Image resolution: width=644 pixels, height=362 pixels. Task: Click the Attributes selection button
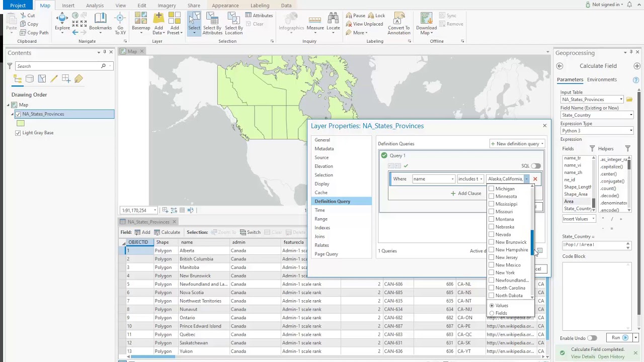259,16
